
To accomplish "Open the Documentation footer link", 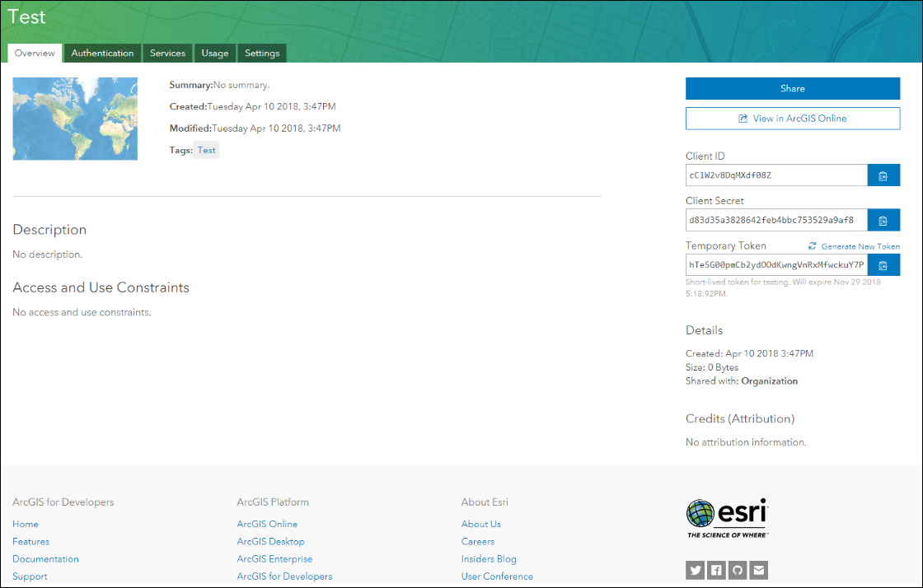I will coord(45,559).
